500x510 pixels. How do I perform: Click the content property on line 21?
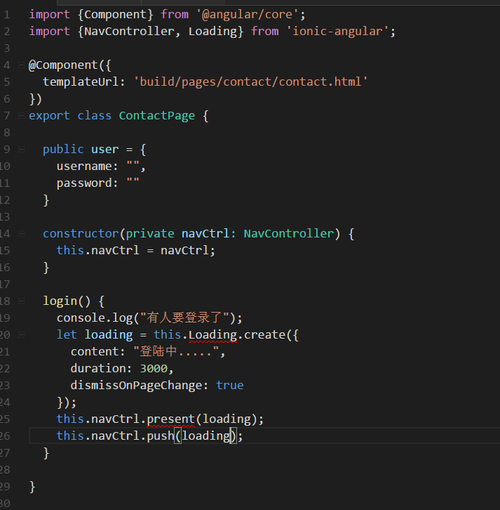(95, 352)
